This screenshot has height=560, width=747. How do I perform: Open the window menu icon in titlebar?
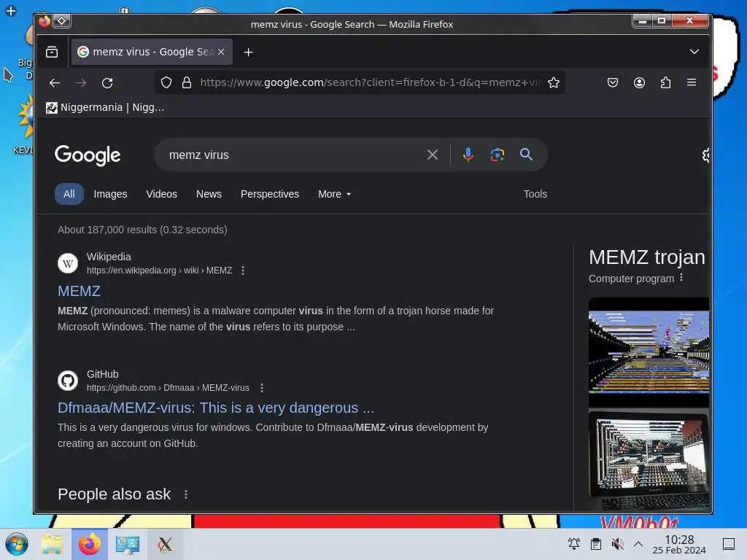pyautogui.click(x=44, y=21)
